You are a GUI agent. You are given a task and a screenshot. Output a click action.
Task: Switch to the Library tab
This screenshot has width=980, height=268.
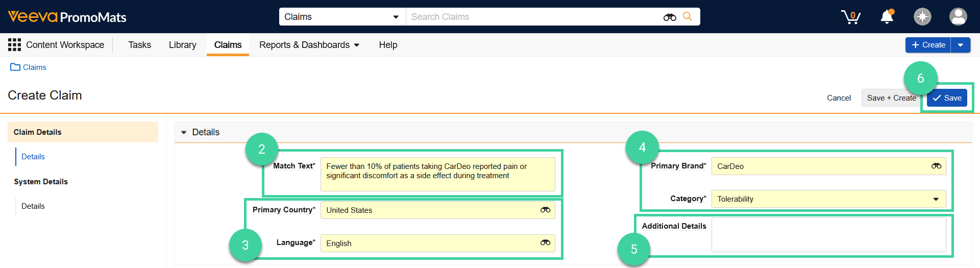click(182, 45)
